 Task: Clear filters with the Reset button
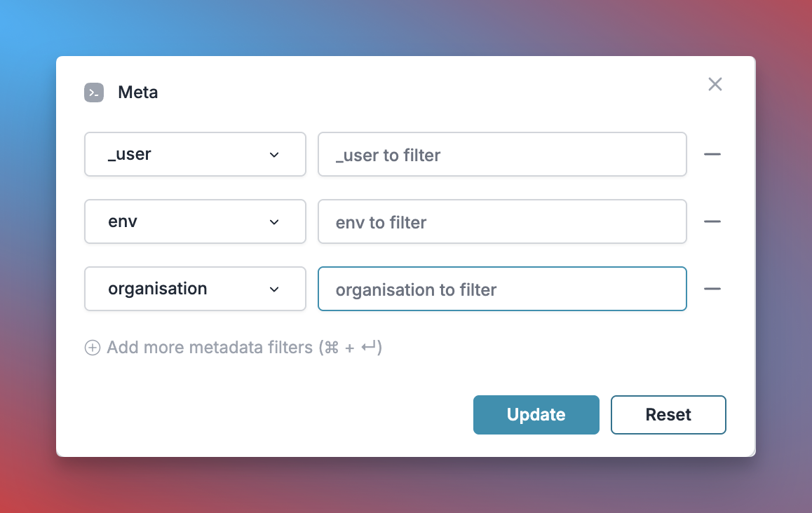pos(668,415)
